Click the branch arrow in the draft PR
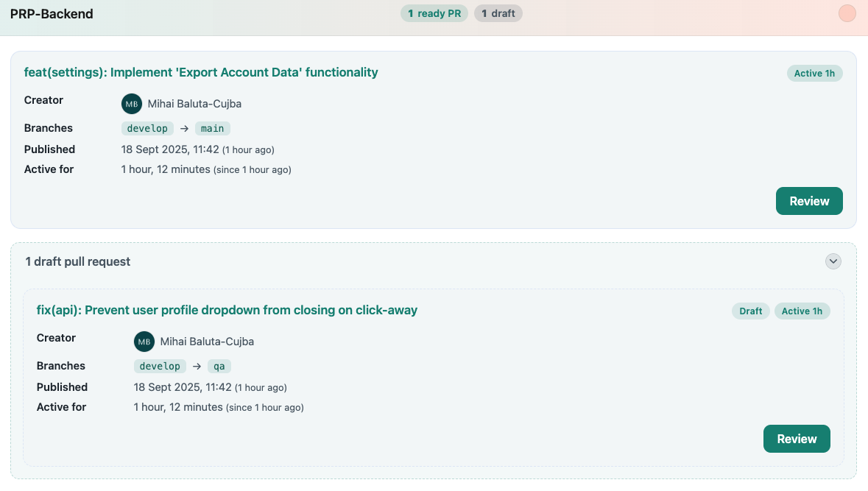Image resolution: width=868 pixels, height=491 pixels. point(197,366)
